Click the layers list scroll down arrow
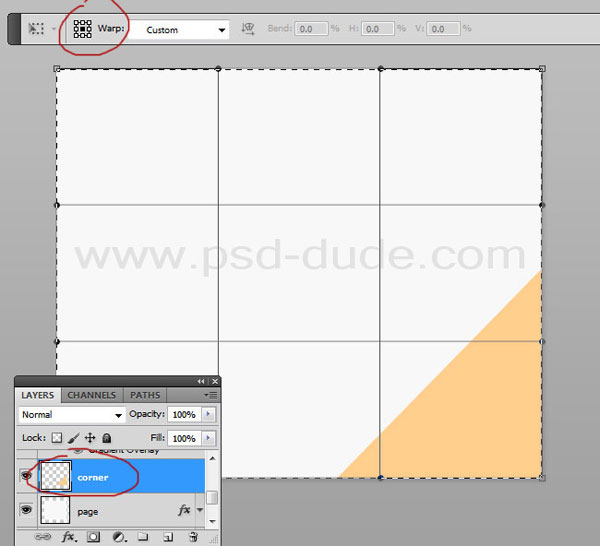This screenshot has height=546, width=600. [x=212, y=521]
